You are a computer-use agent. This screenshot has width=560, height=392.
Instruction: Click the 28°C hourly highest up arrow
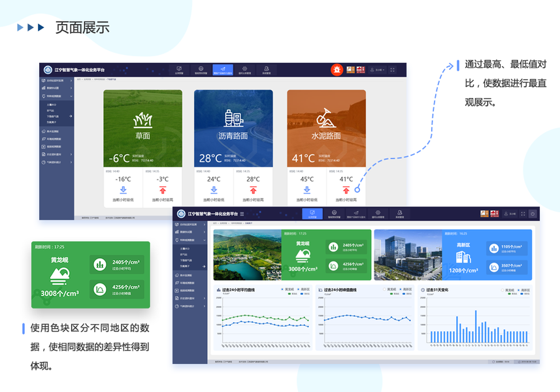click(254, 190)
